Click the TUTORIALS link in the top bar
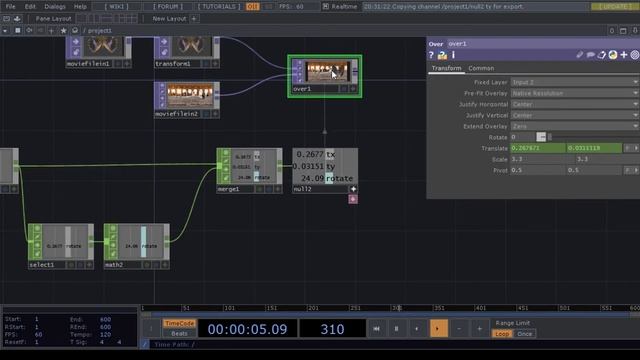The width and height of the screenshot is (640, 360). click(x=219, y=7)
